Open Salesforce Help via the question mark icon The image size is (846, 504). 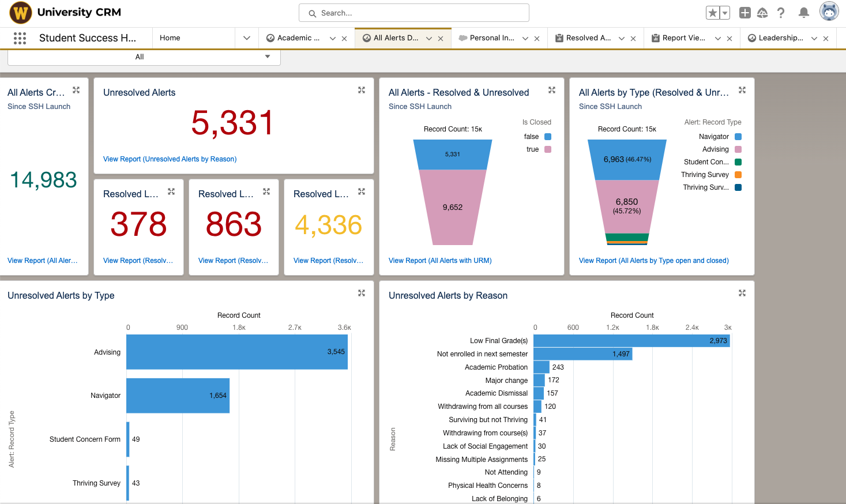point(780,12)
